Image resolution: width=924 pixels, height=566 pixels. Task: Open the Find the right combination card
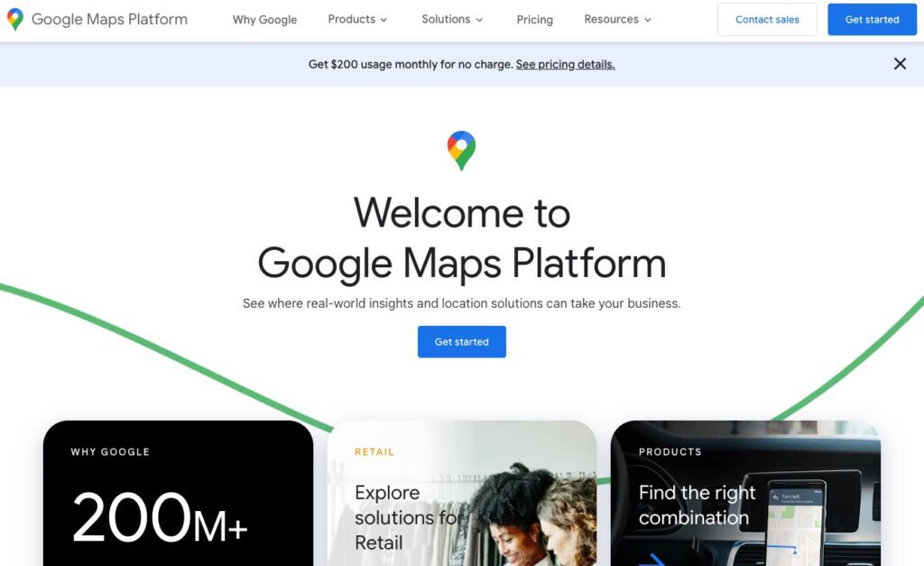coord(745,493)
